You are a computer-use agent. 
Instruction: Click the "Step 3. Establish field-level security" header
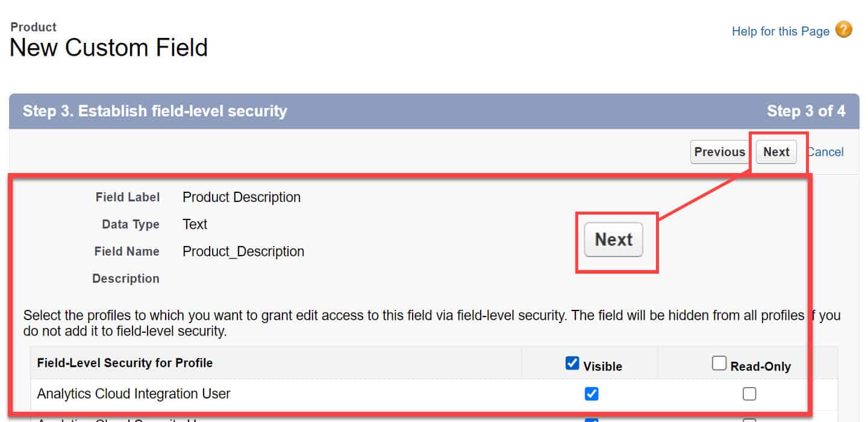(x=155, y=111)
